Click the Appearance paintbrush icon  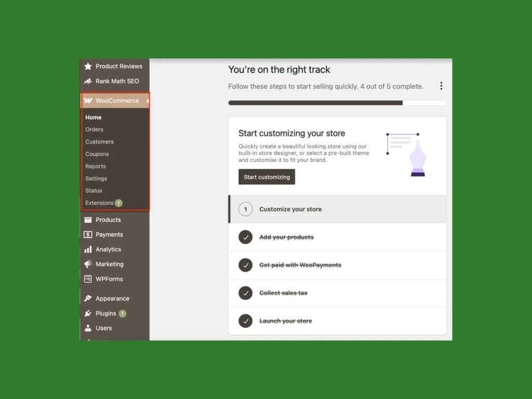coord(88,299)
